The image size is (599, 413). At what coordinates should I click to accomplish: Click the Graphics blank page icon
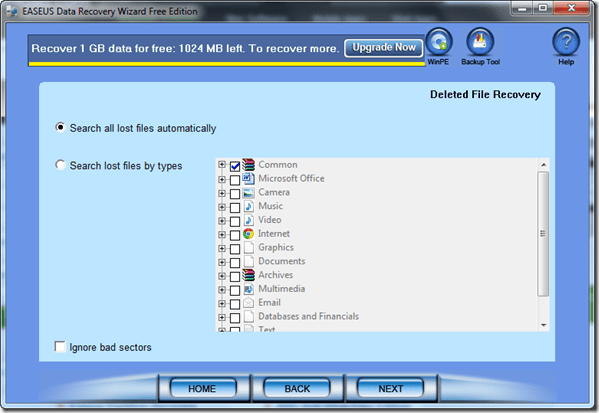[249, 248]
